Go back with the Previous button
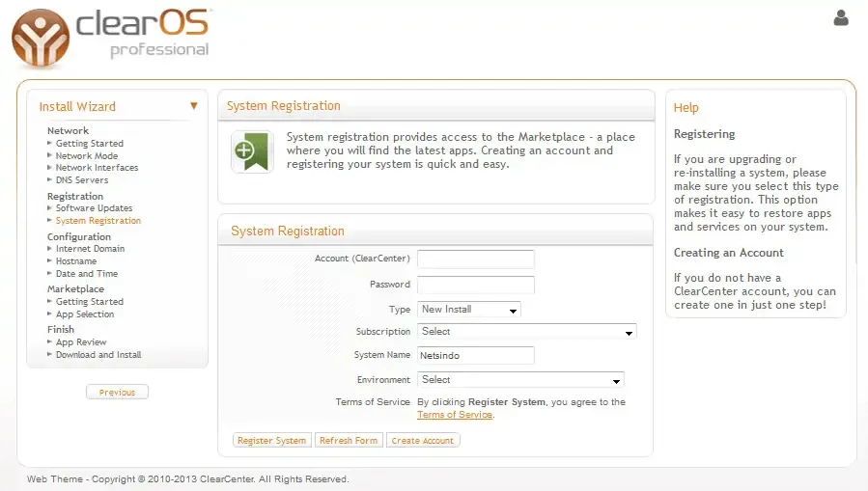Viewport: 868px width, 491px height. [x=117, y=393]
